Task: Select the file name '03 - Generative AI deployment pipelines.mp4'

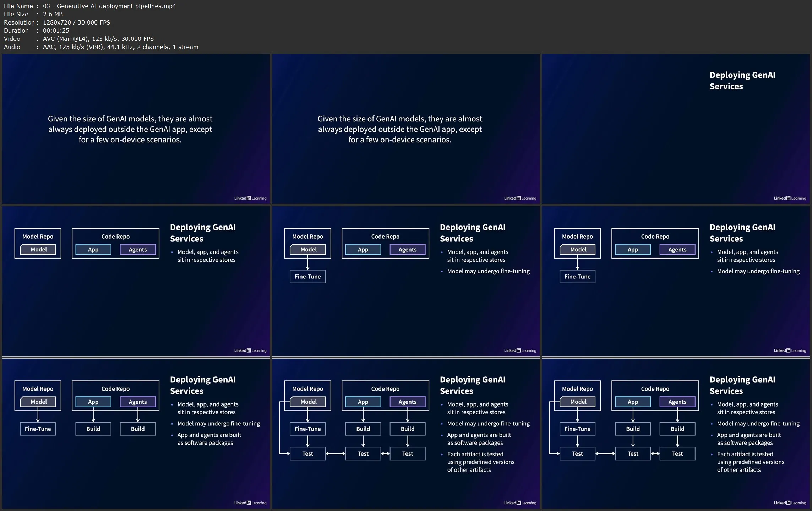Action: point(109,6)
